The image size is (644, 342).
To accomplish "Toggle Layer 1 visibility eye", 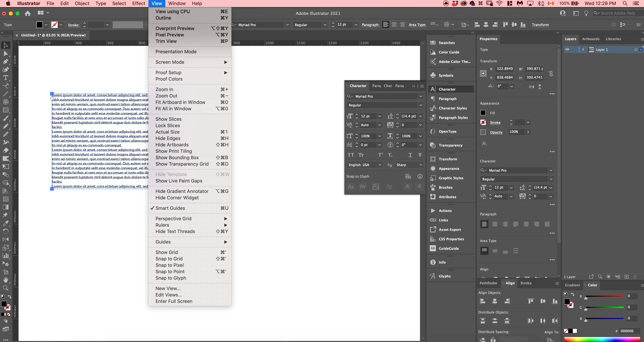I will coord(567,50).
